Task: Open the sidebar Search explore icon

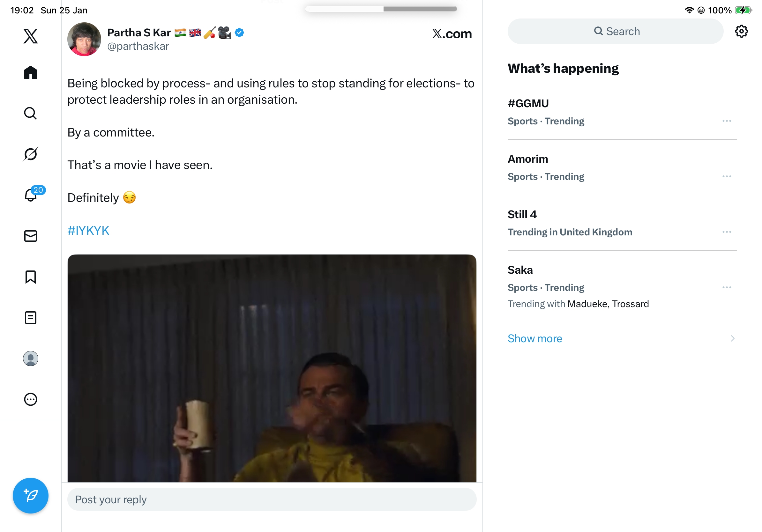Action: (31, 113)
